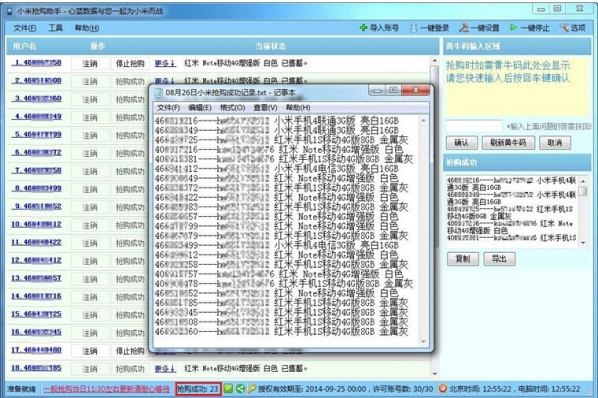Click the username link in row 13
Screen dimensions: 598x398
click(37, 278)
